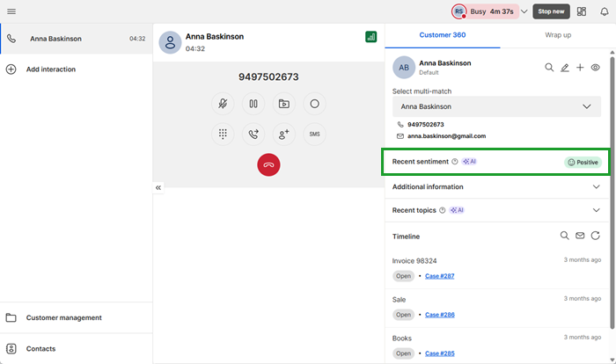Edit the customer profile with pencil icon
This screenshot has height=364, width=616.
tap(565, 68)
